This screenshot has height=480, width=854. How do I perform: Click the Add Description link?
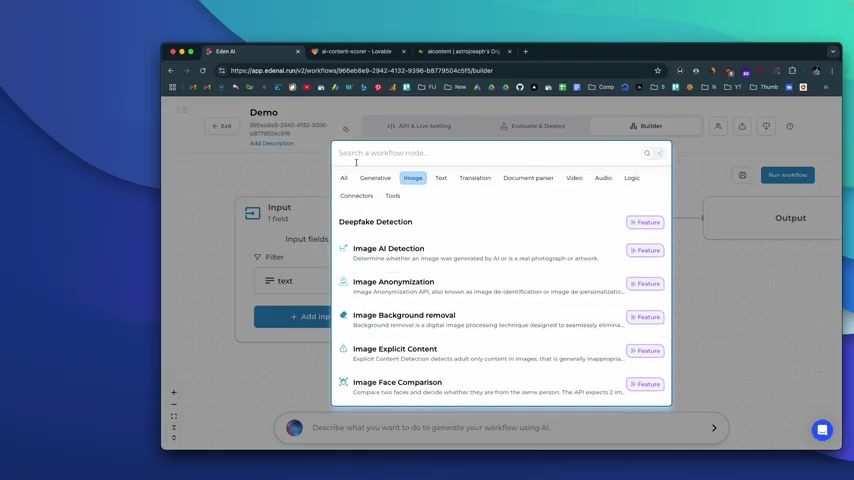point(271,143)
